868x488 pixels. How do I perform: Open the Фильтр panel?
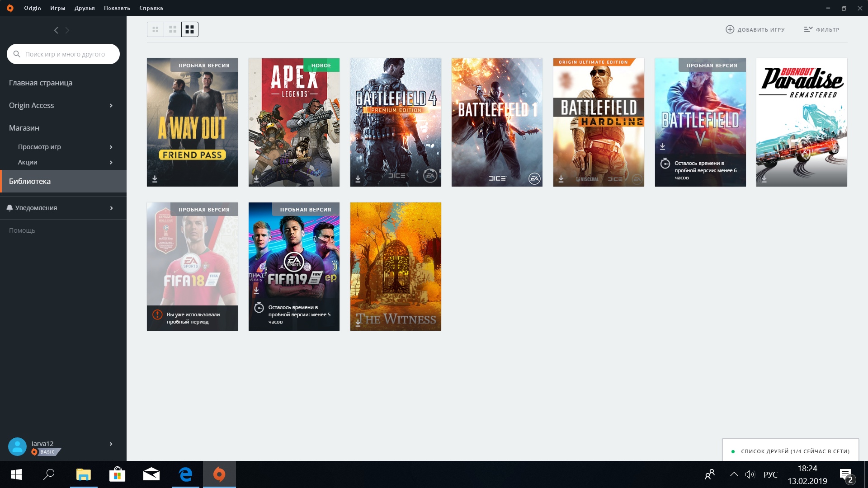pos(821,29)
